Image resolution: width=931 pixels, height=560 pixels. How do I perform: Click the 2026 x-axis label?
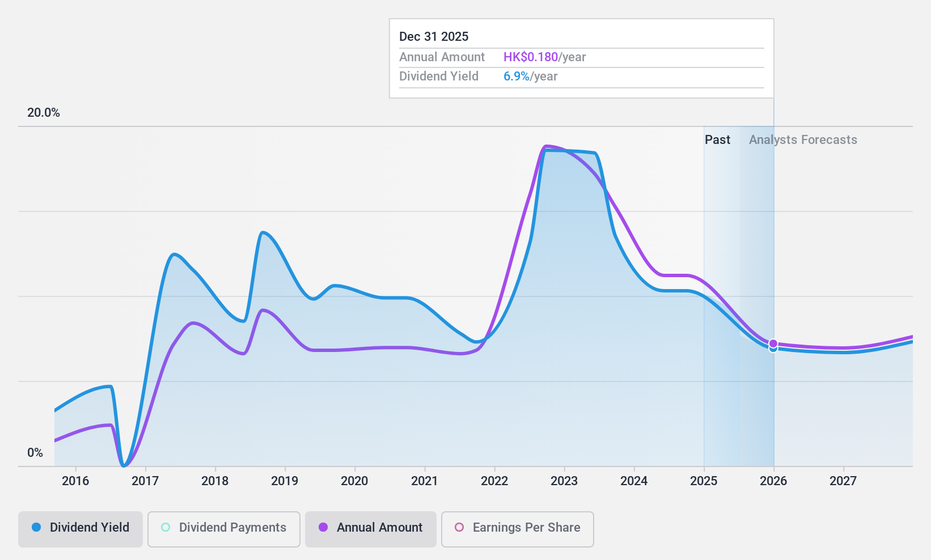773,481
